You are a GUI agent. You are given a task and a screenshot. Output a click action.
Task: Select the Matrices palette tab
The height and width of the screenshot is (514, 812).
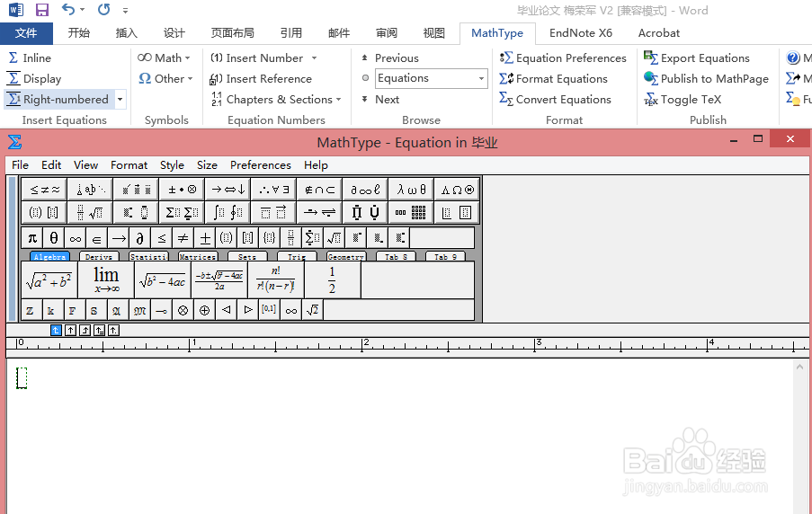[197, 257]
